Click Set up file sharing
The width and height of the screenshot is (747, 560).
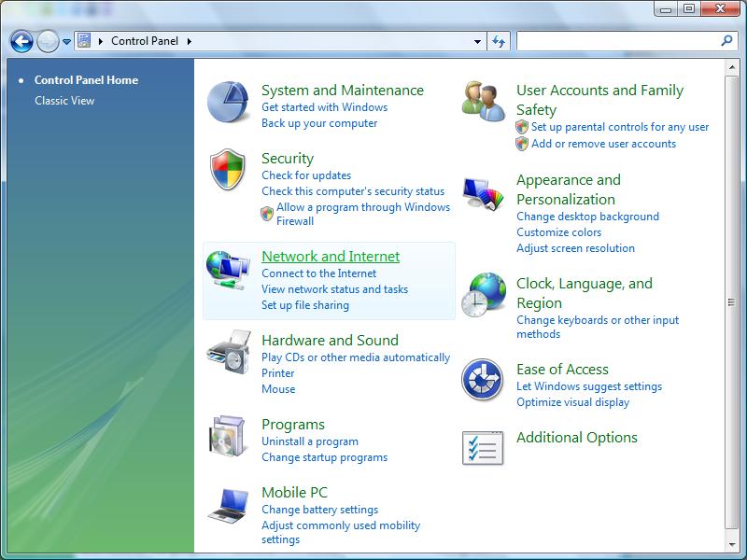pyautogui.click(x=305, y=305)
